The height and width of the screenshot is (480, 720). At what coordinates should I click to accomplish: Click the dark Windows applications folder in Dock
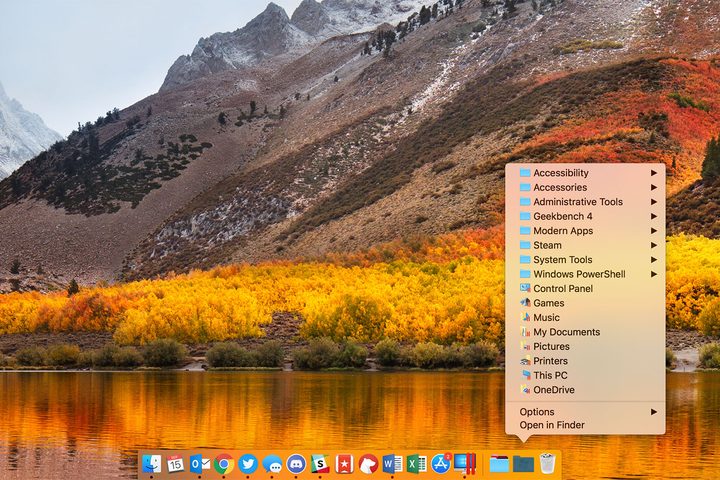tap(523, 464)
